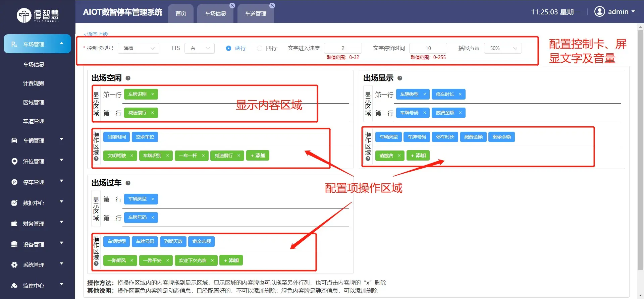The image size is (644, 299).
Task: Click the 当前时间 dynamic tag
Action: pos(117,137)
